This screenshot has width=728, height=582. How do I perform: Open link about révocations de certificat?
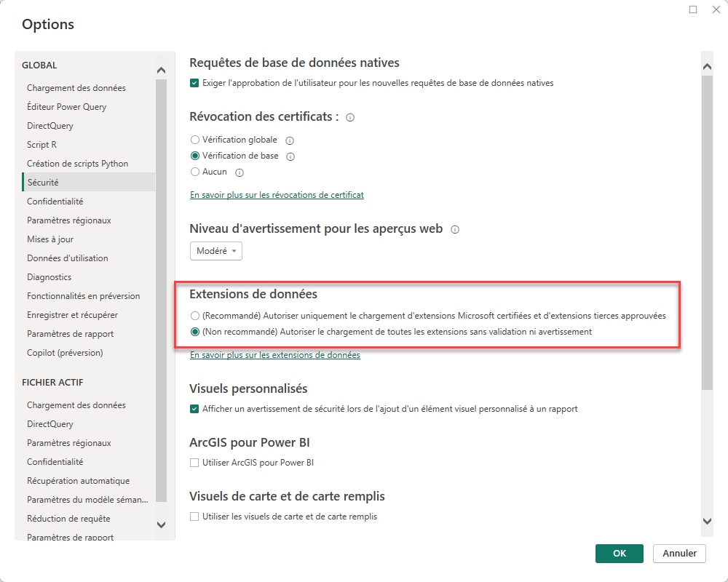(277, 195)
